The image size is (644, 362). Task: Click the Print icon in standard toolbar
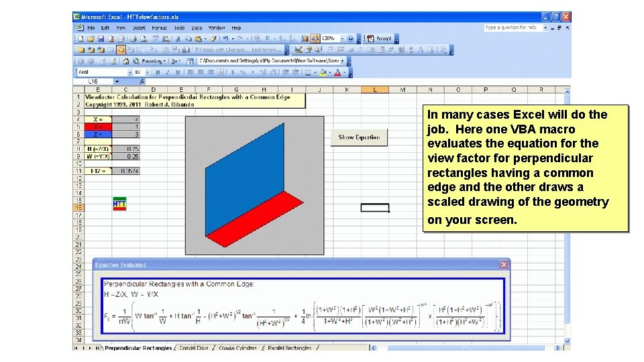click(133, 39)
